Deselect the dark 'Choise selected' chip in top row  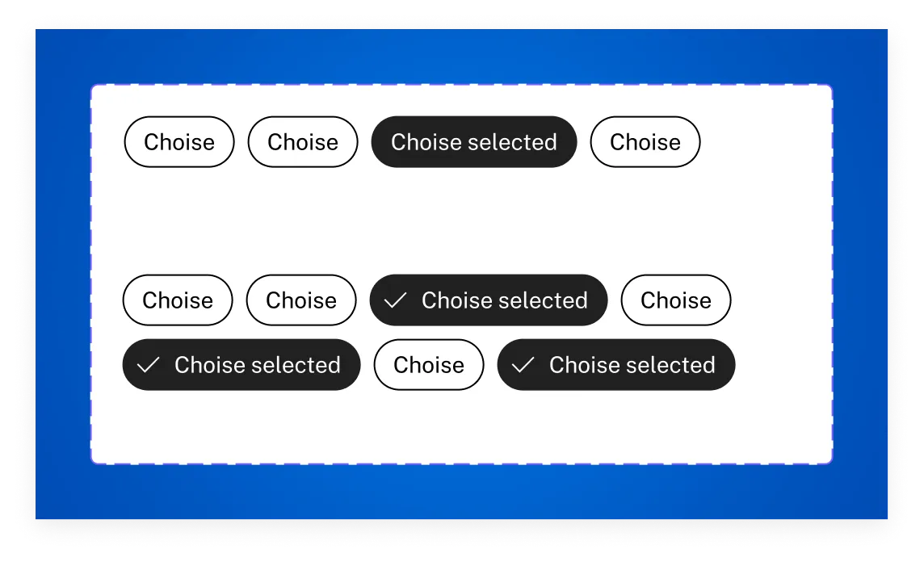tap(473, 142)
